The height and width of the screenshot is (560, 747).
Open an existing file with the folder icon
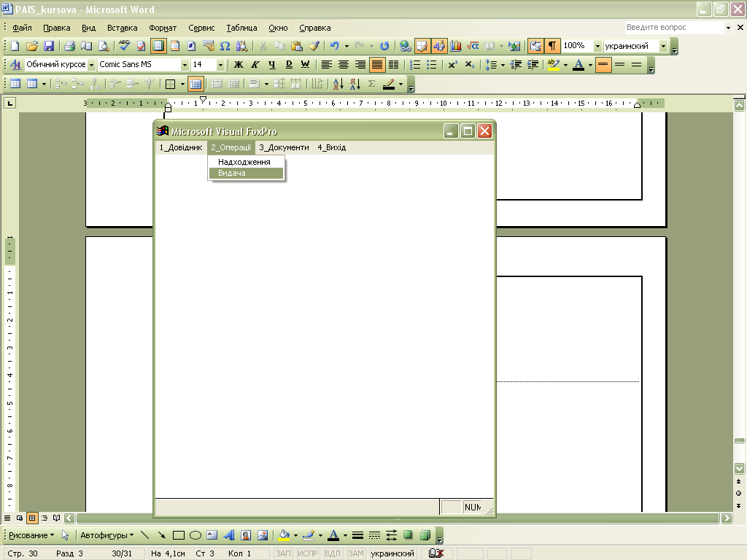(x=32, y=46)
